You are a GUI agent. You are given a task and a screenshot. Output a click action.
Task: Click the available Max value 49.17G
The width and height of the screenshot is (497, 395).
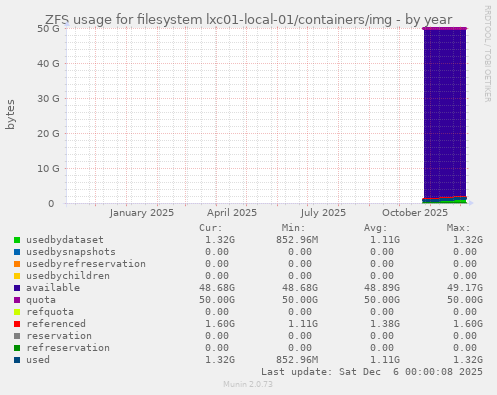tap(465, 288)
